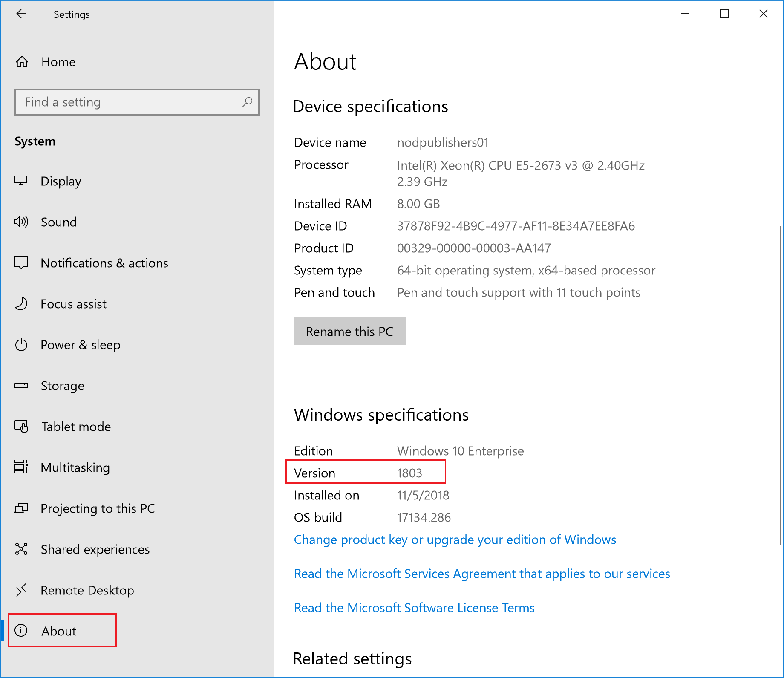The width and height of the screenshot is (784, 678).
Task: Click the Processor value Intel(R) Xeon(R)
Action: pos(521,173)
